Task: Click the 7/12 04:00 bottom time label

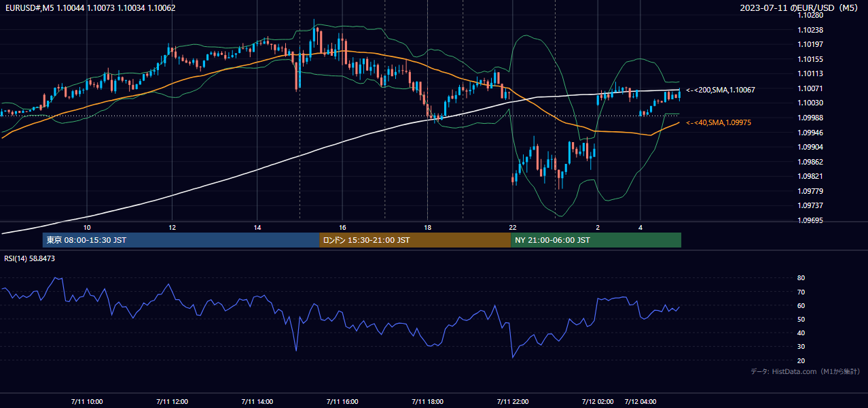Action: (640, 402)
